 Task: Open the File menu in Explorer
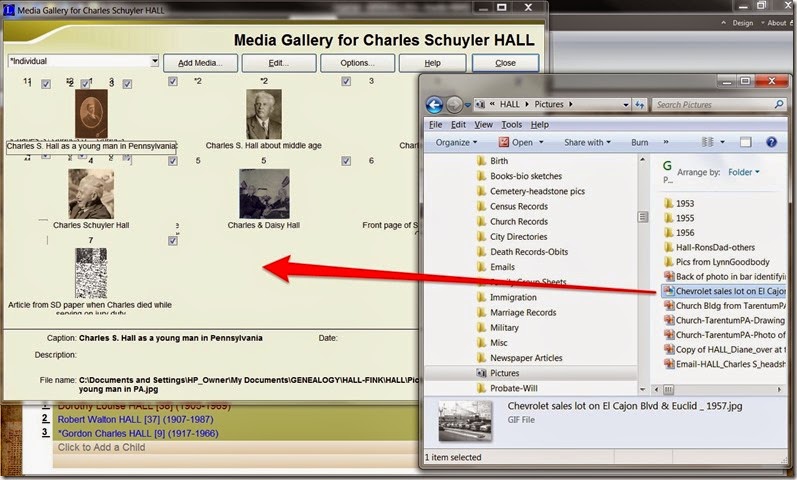435,125
